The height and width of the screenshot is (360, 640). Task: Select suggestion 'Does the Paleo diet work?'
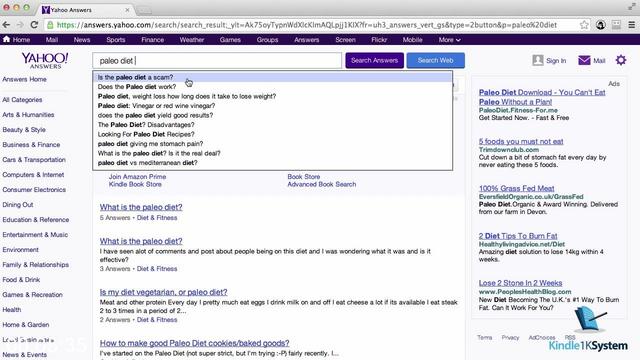tap(272, 87)
